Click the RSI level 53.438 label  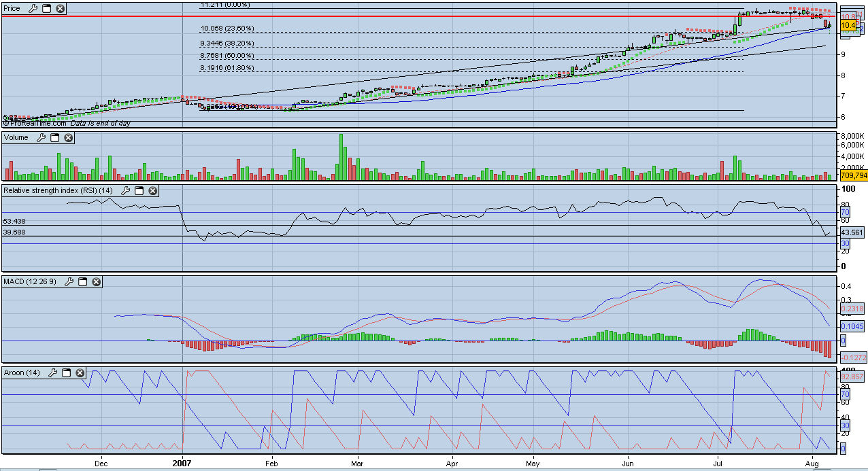(14, 222)
